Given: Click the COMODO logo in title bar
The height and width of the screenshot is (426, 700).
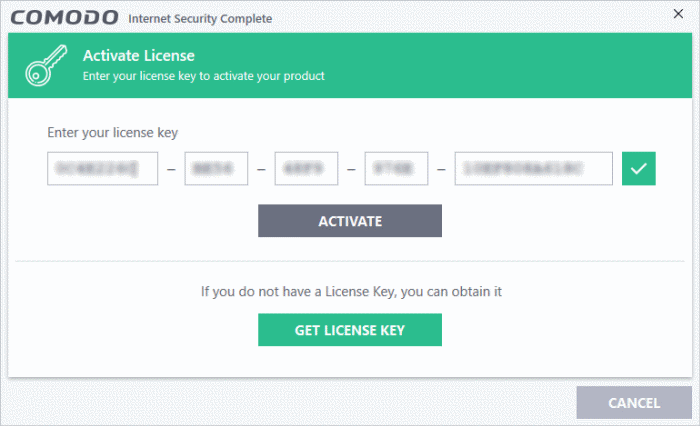Looking at the screenshot, I should (63, 18).
